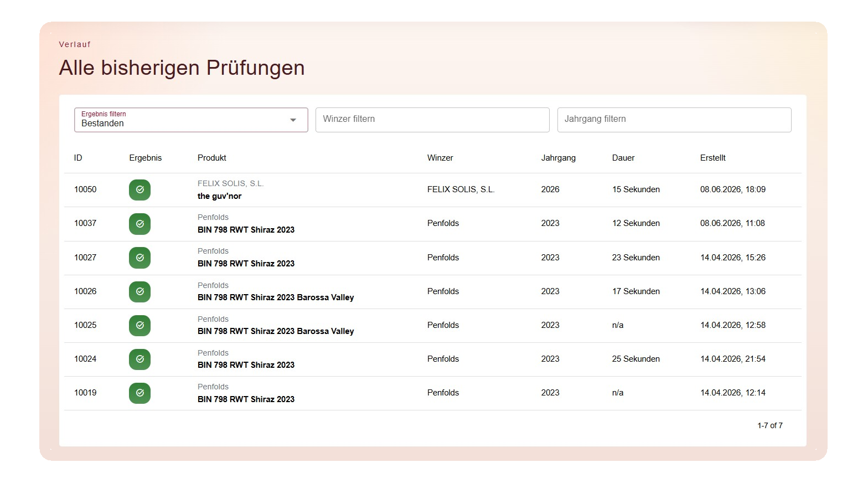Image resolution: width=868 pixels, height=483 pixels.
Task: Click duration n/a in row 10019
Action: click(618, 393)
